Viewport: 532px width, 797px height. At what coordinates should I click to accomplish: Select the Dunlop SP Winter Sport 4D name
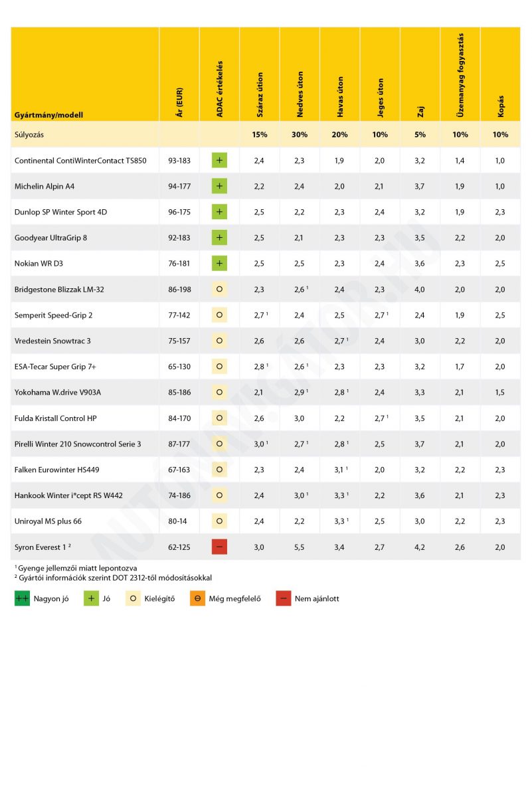point(60,213)
